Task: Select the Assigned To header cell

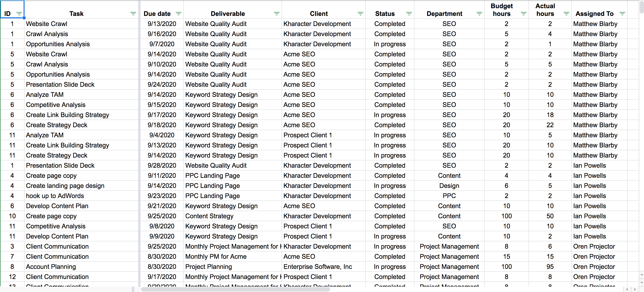Action: (x=599, y=9)
